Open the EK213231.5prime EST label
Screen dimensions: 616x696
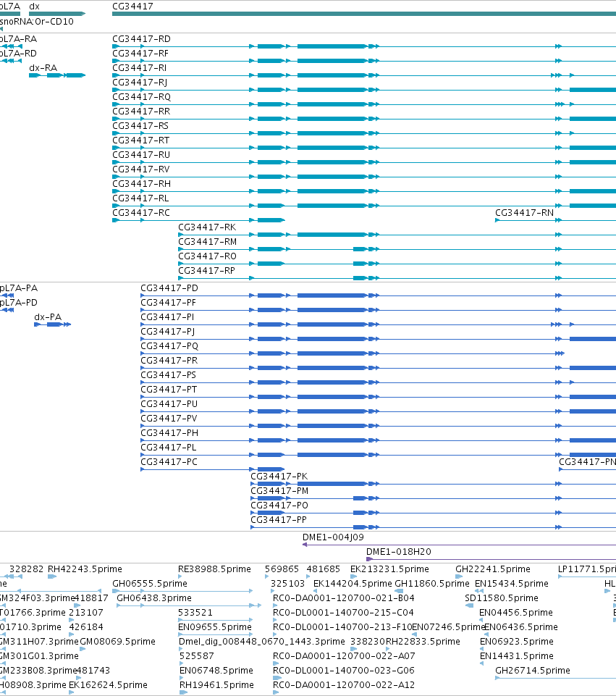[390, 569]
